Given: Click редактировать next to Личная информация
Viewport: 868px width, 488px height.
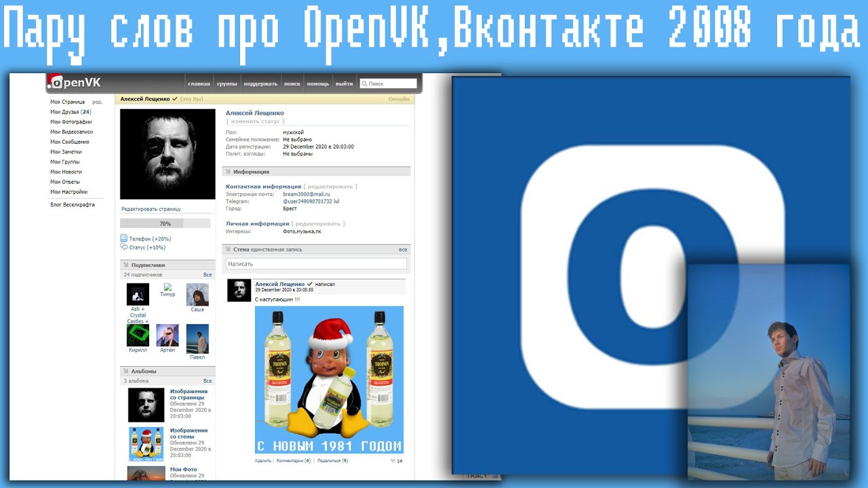Looking at the screenshot, I should pos(319,224).
